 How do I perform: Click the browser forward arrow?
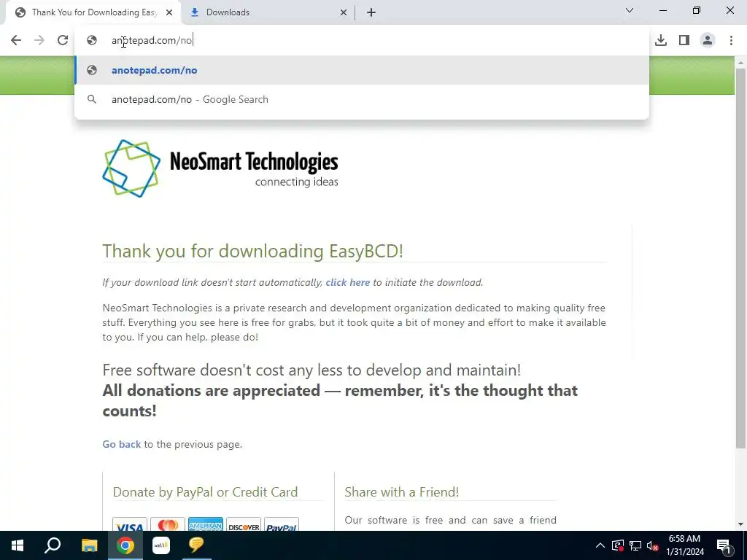39,41
